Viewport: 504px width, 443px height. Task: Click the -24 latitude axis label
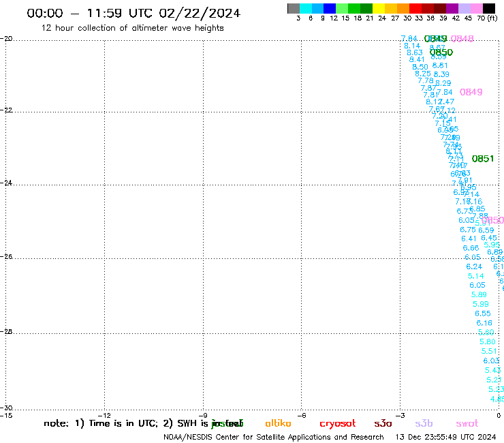[x=6, y=183]
